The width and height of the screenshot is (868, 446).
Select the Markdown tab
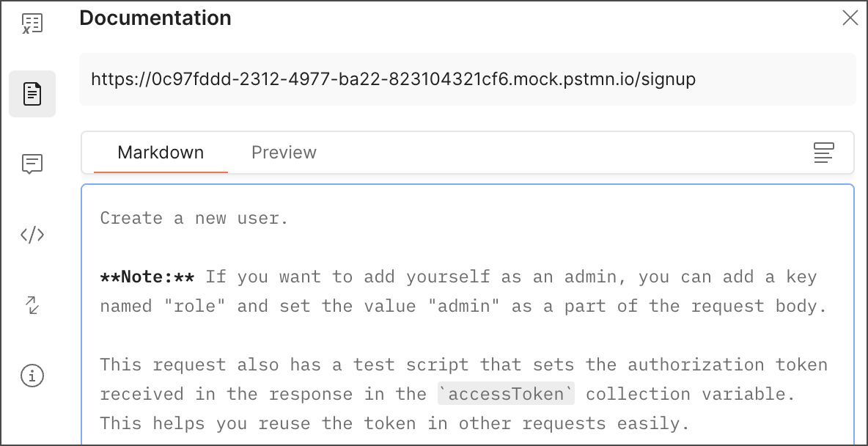(x=161, y=153)
